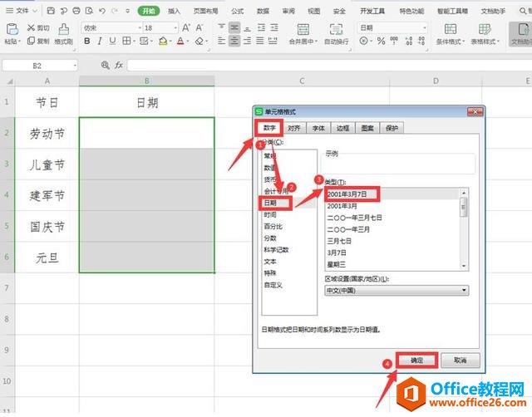The height and width of the screenshot is (417, 532).
Task: Click the Decrease Indent icon
Action: pos(261,27)
